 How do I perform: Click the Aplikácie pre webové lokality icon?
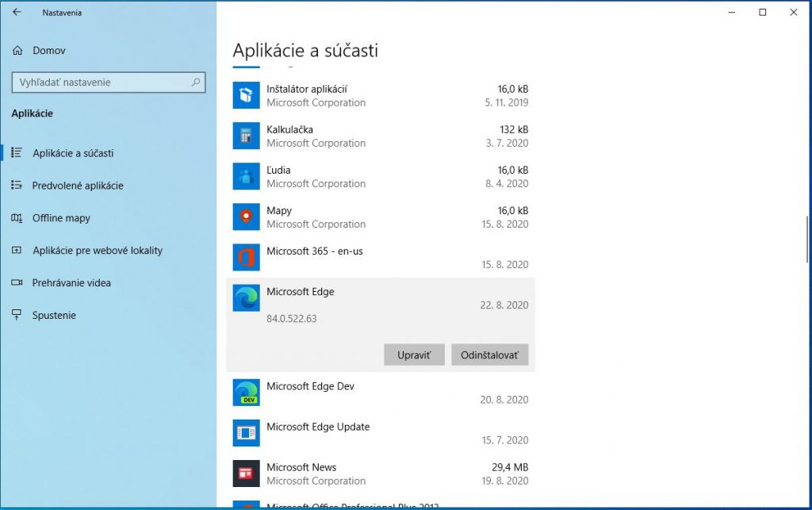tap(17, 251)
